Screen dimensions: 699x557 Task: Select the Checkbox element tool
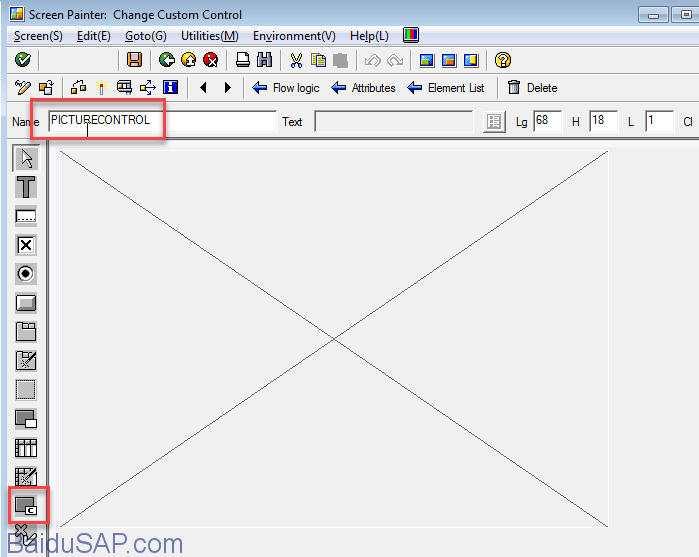click(26, 245)
